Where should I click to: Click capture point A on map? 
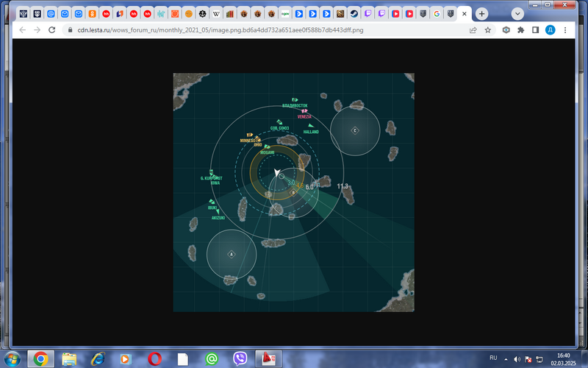232,254
